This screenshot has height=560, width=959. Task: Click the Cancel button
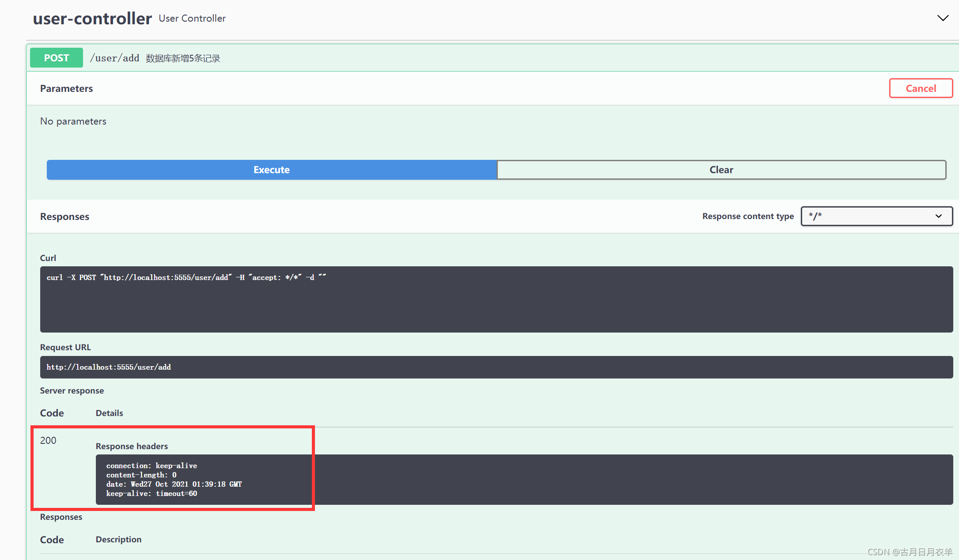[921, 88]
